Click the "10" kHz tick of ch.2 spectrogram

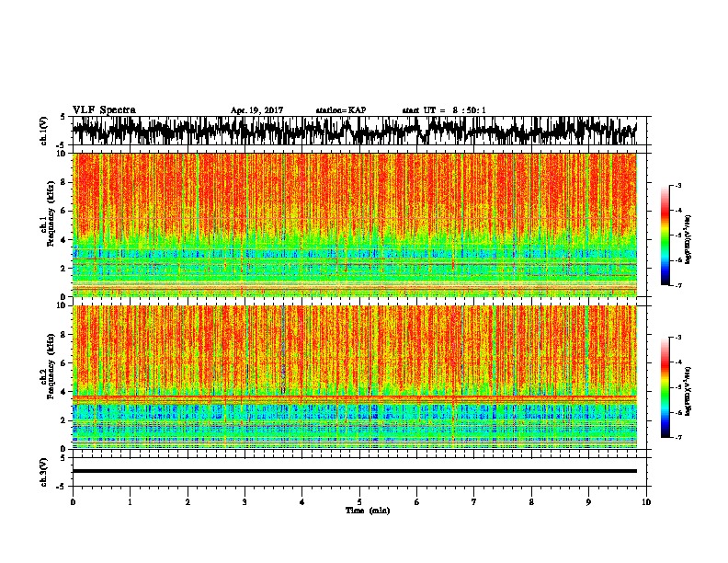(x=62, y=305)
